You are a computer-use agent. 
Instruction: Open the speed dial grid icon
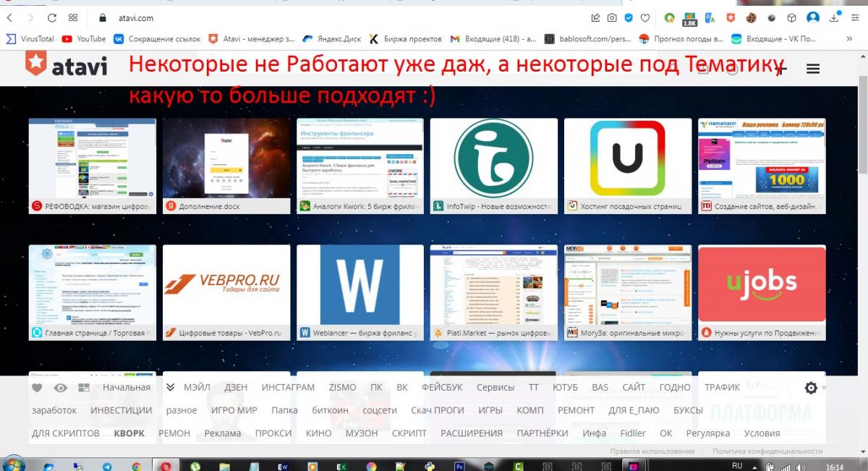[x=73, y=17]
